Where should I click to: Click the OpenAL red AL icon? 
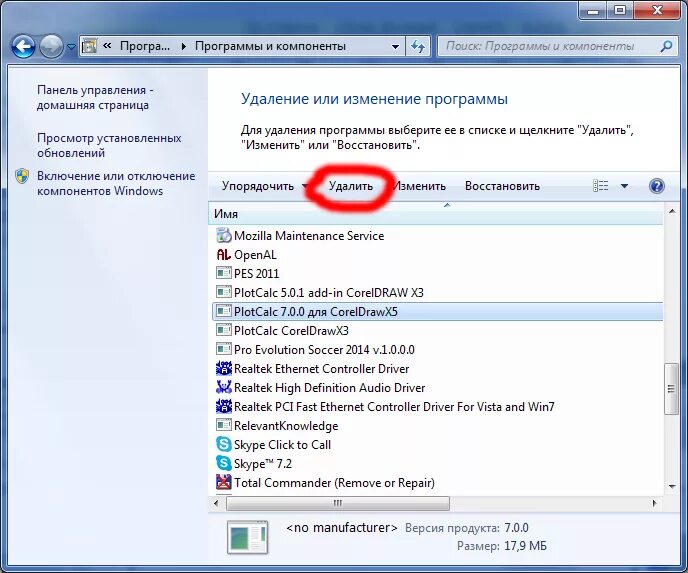click(224, 254)
